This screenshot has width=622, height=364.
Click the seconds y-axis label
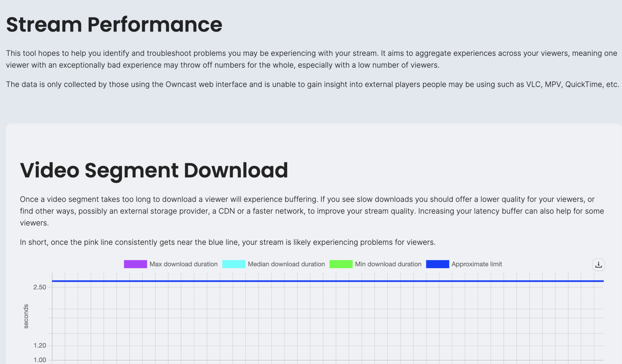coord(26,316)
